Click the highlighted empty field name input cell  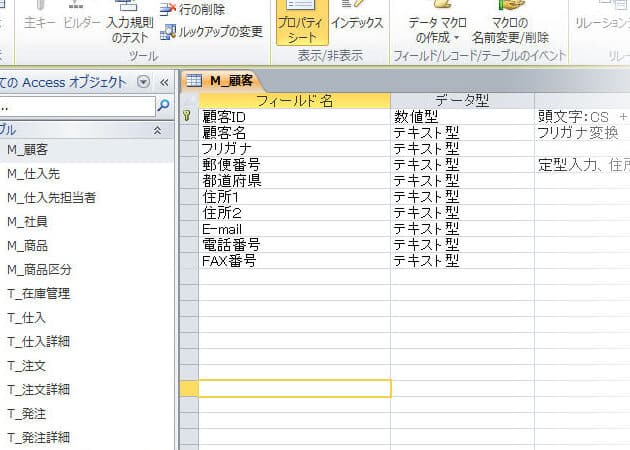tap(295, 389)
